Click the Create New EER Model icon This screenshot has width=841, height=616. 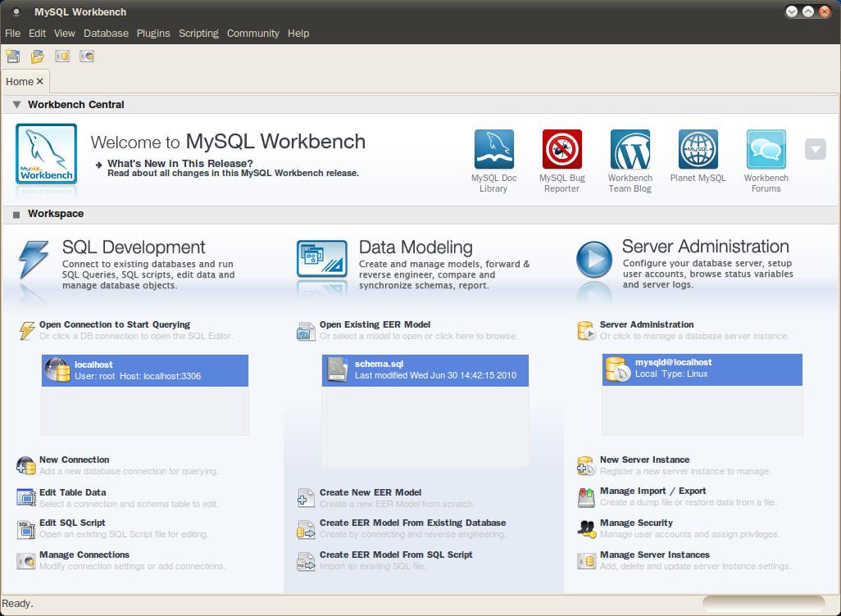point(306,498)
